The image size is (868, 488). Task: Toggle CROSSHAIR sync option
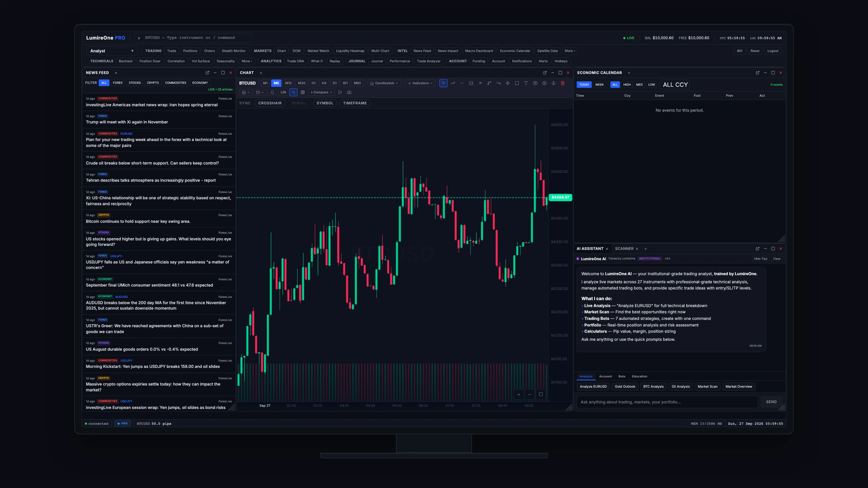tap(270, 103)
